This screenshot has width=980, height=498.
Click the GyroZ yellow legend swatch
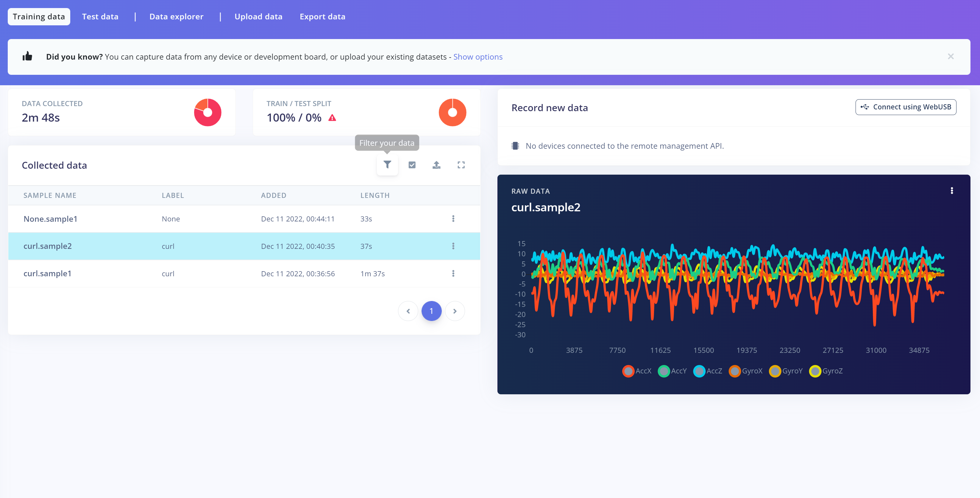pos(815,371)
